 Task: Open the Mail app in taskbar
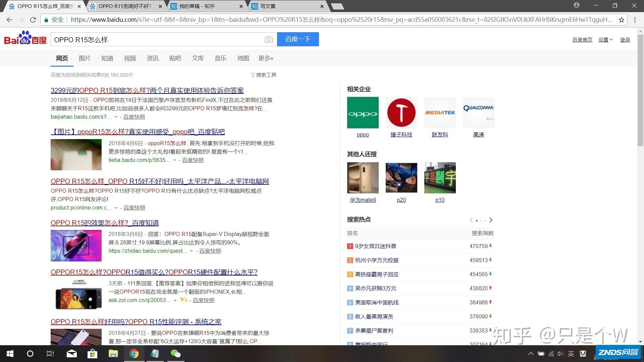pos(71,354)
